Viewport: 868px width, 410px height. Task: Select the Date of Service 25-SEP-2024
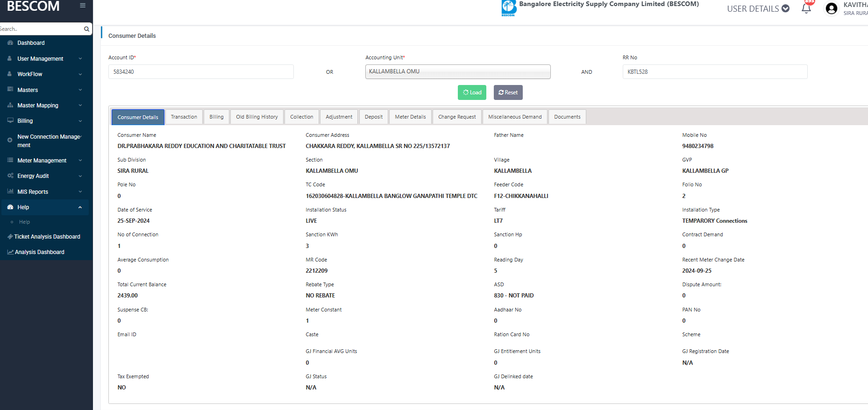(x=134, y=221)
